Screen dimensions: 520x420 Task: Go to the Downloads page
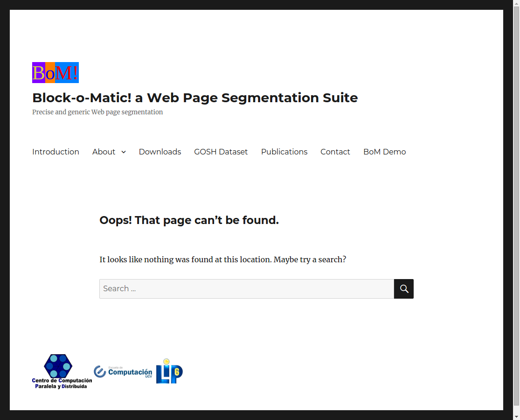tap(159, 152)
